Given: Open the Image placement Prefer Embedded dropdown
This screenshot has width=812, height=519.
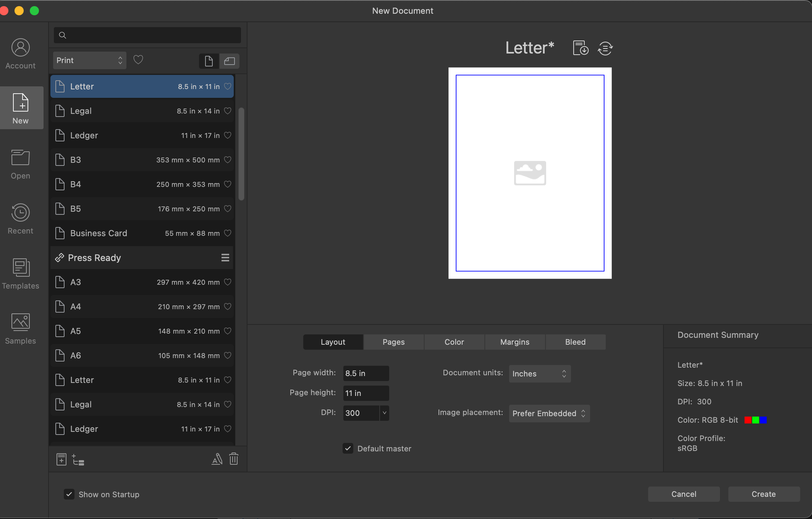Looking at the screenshot, I should [549, 414].
